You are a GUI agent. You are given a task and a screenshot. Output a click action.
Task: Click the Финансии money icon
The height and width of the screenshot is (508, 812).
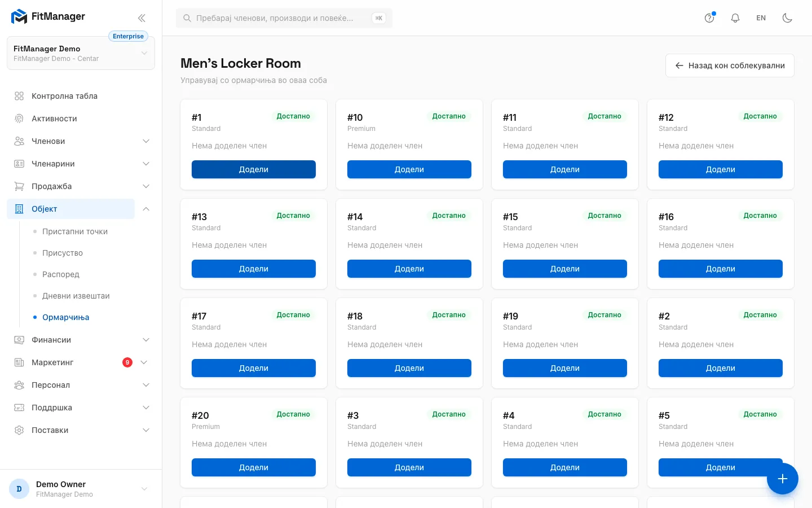[x=19, y=340]
